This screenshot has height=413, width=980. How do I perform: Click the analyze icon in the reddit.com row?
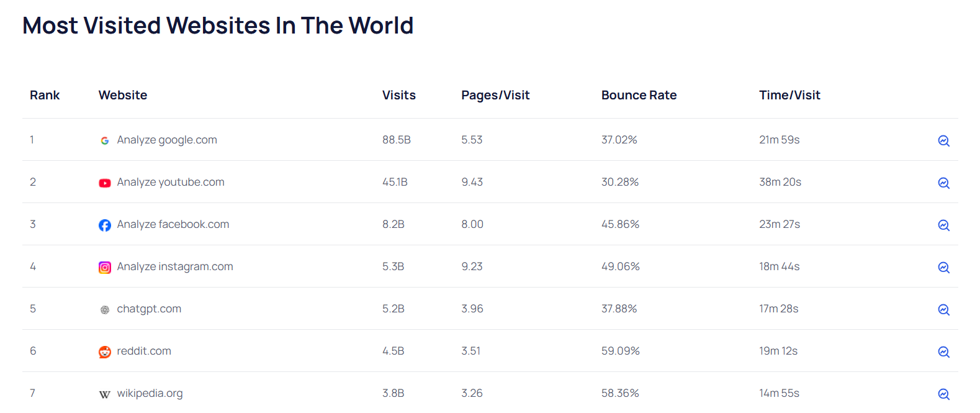point(943,352)
